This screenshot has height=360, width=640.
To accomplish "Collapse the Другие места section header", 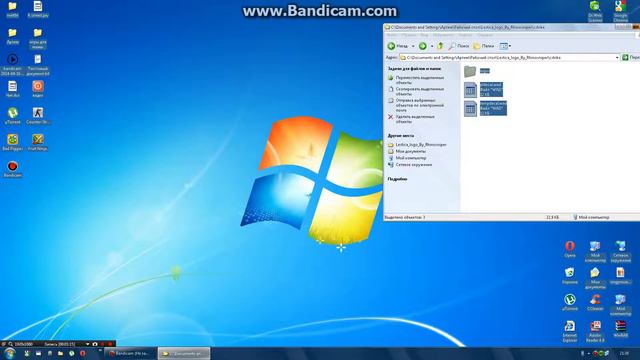I will [401, 135].
